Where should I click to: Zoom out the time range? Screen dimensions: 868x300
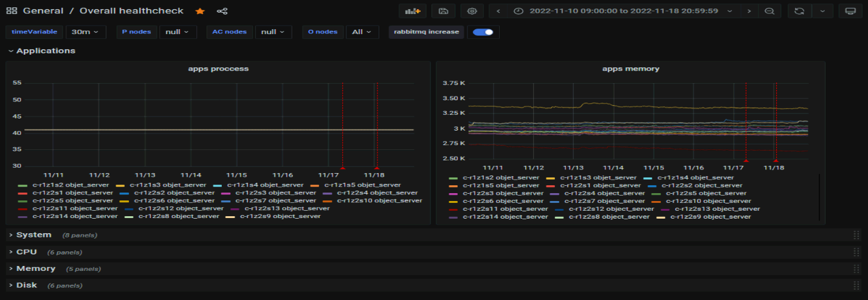tap(770, 11)
